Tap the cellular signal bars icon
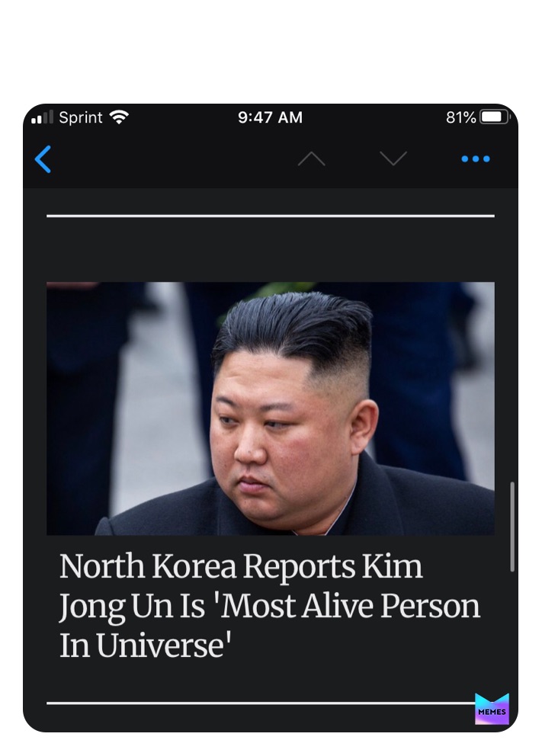Image resolution: width=542 pixels, height=756 pixels. tap(42, 117)
